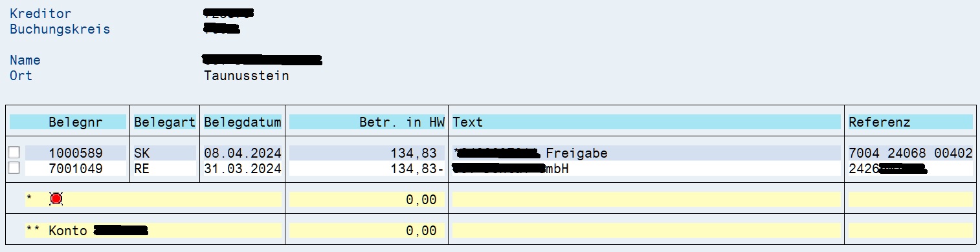The image size is (980, 252).
Task: Click the Referenz column header
Action: (911, 122)
